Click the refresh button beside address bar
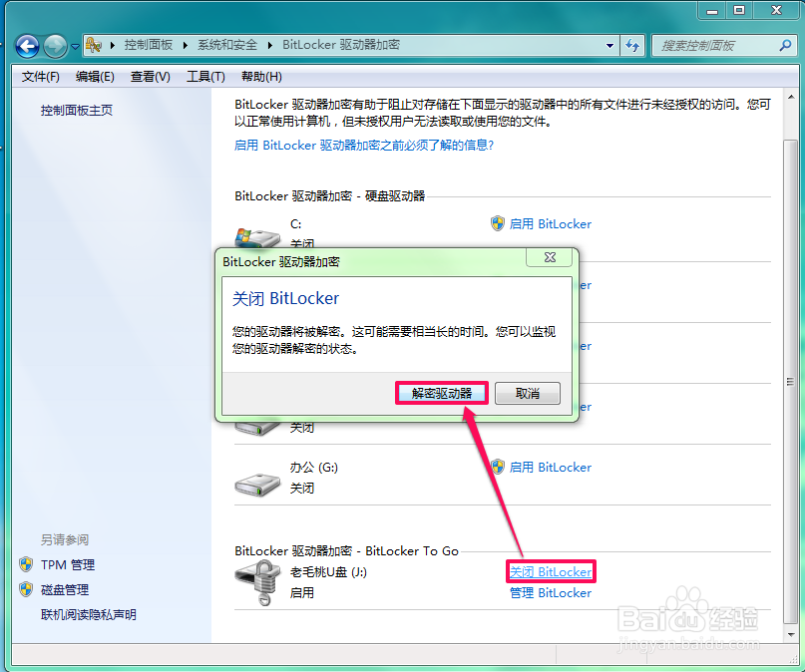Viewport: 805px width, 672px height. pyautogui.click(x=632, y=46)
